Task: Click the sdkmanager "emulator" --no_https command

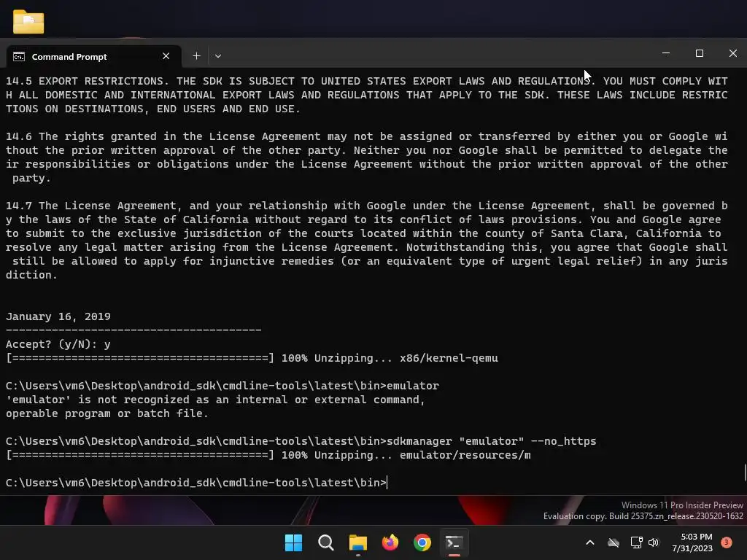Action: pyautogui.click(x=491, y=441)
